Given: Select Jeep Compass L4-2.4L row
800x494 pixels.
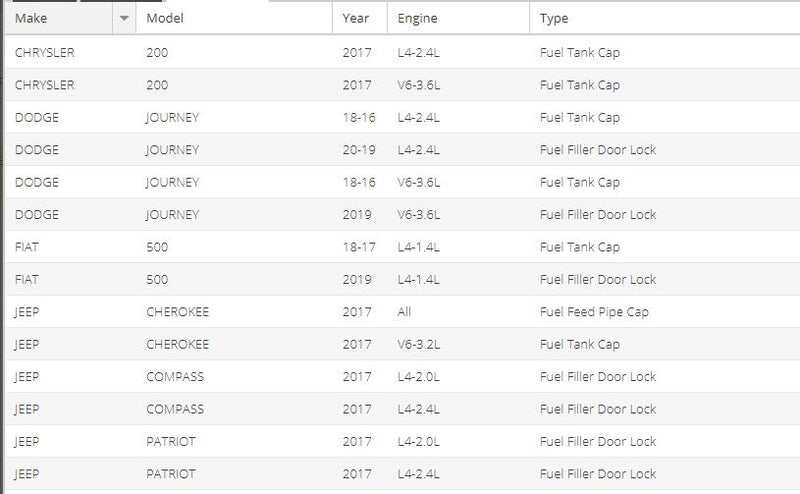Looking at the screenshot, I should [403, 409].
